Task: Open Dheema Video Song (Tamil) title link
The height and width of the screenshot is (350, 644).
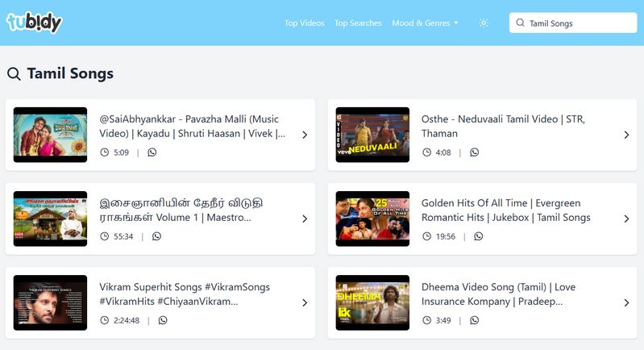Action: (x=499, y=294)
